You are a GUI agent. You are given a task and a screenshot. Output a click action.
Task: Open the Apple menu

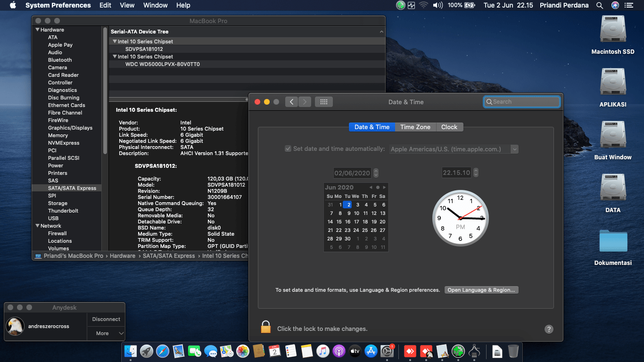(13, 5)
